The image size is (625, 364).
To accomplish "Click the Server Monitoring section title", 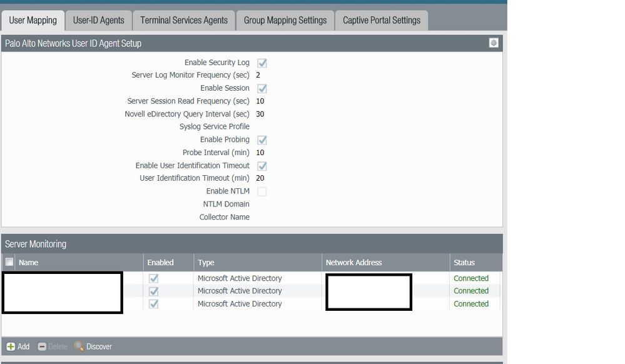I will click(x=36, y=243).
